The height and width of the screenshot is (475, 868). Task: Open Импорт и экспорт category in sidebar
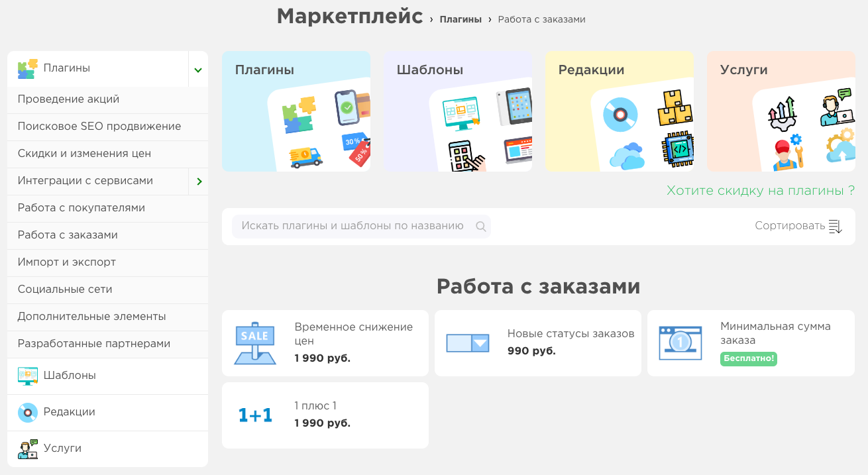click(x=66, y=262)
